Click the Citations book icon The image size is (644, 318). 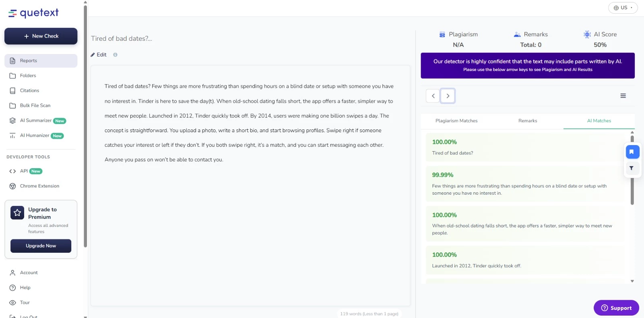tap(12, 91)
